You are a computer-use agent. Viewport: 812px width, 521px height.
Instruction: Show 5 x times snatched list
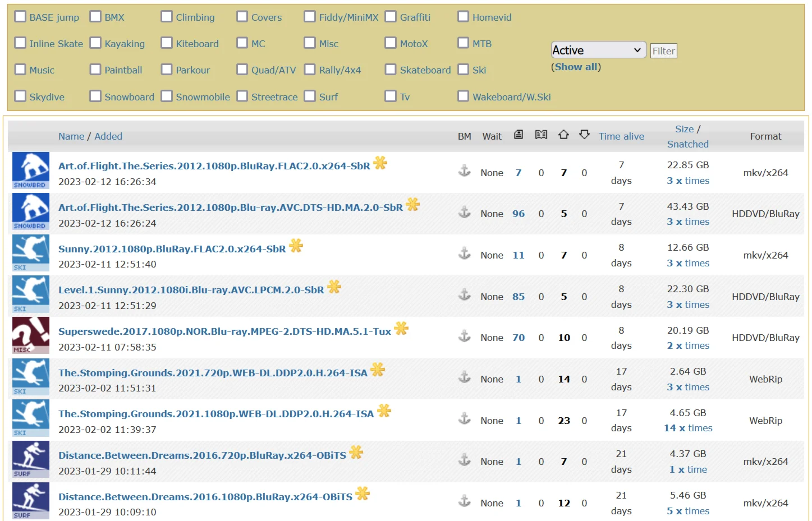pos(688,511)
